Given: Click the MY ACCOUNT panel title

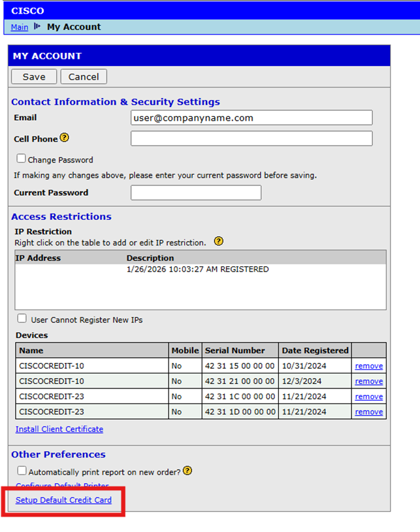Looking at the screenshot, I should pyautogui.click(x=47, y=56).
